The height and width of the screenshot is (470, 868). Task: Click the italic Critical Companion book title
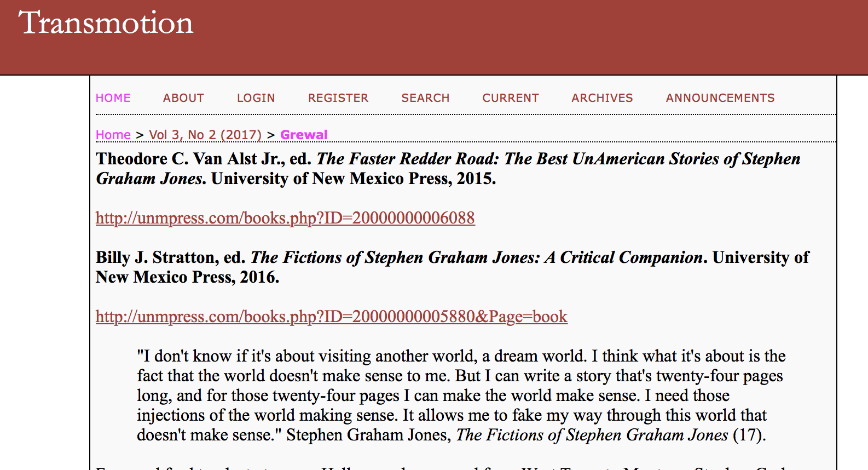click(476, 257)
